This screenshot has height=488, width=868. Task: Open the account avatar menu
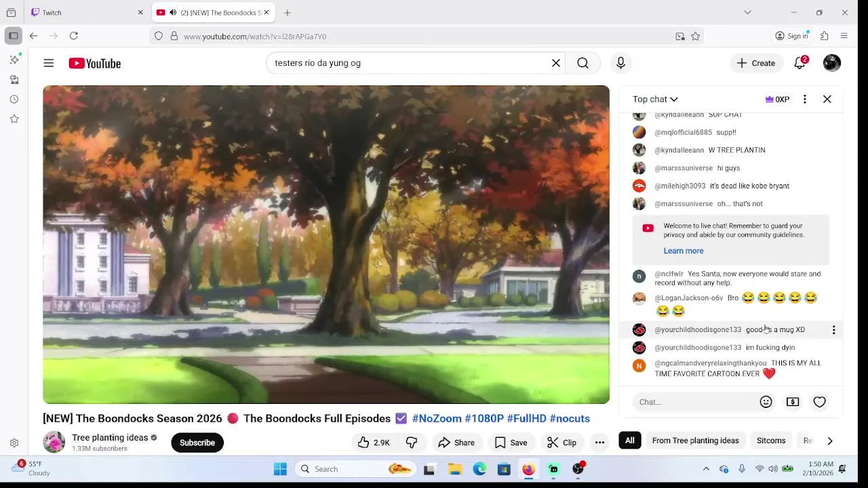(832, 63)
